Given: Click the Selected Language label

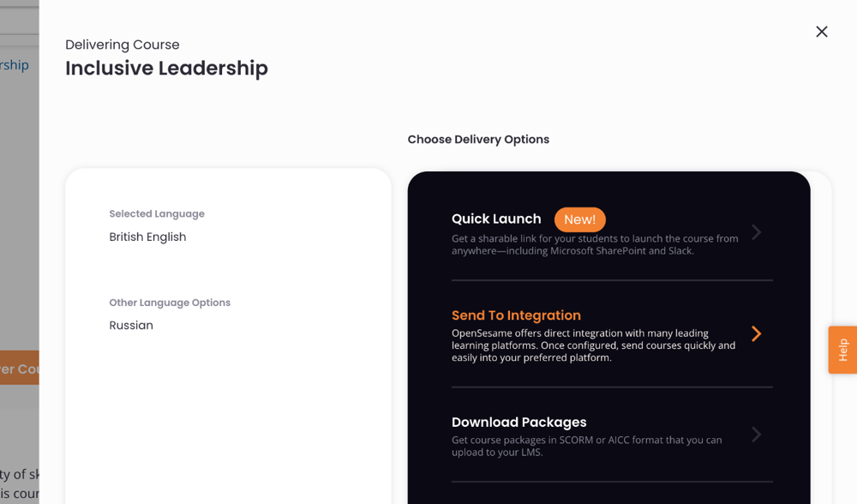Looking at the screenshot, I should [x=156, y=213].
